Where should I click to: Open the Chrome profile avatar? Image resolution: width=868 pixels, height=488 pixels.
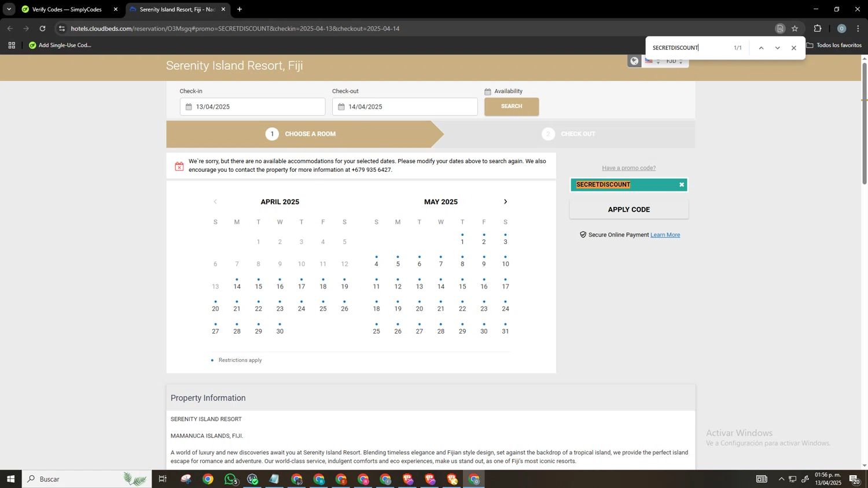[x=841, y=28]
